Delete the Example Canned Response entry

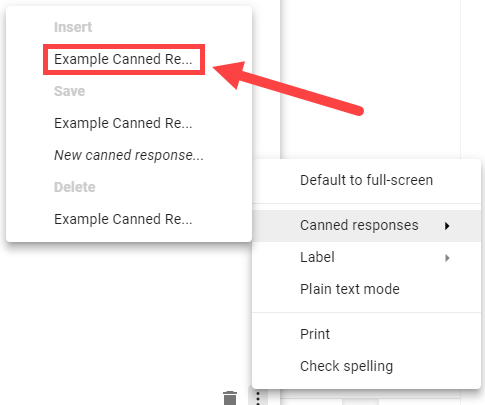pos(123,219)
